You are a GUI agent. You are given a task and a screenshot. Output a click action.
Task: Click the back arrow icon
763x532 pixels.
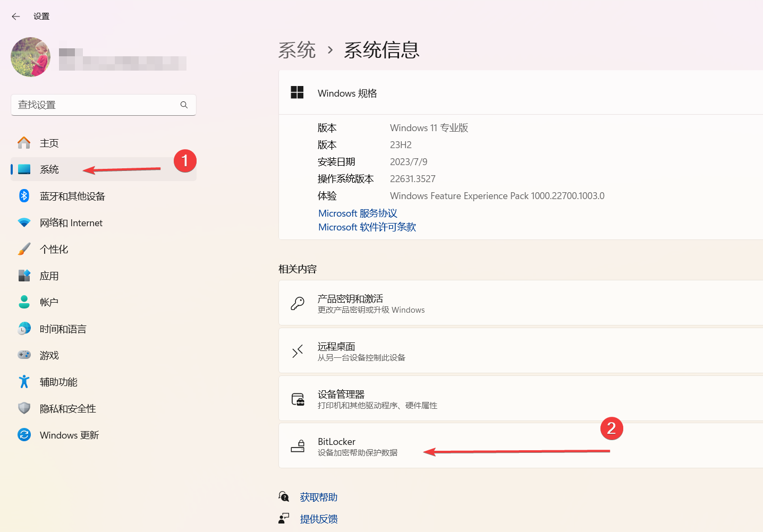tap(16, 16)
